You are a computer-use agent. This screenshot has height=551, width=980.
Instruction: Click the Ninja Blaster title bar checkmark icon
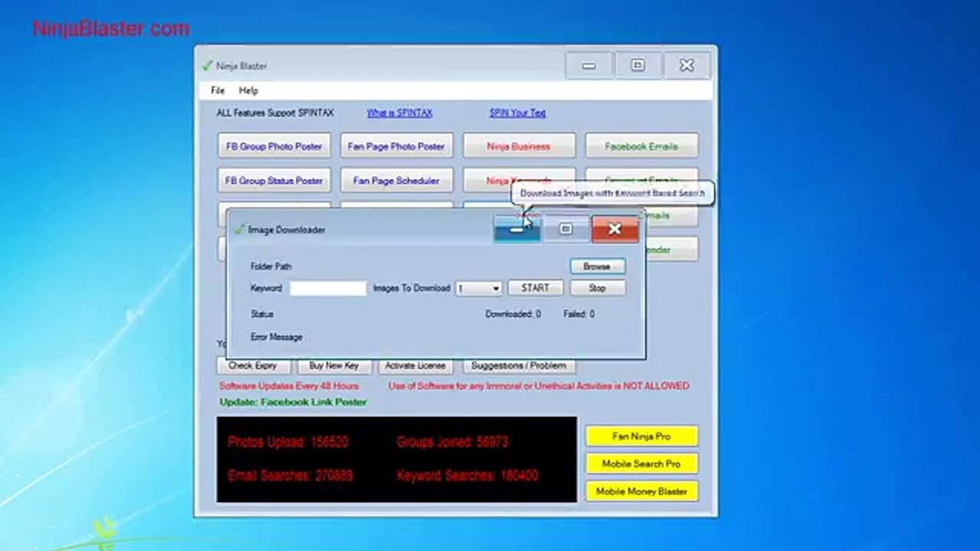coord(207,66)
